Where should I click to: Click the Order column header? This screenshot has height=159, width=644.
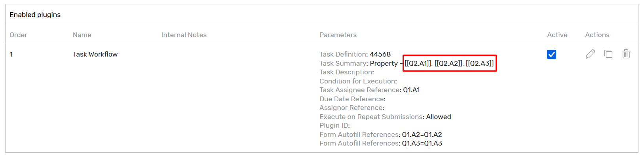coord(18,35)
